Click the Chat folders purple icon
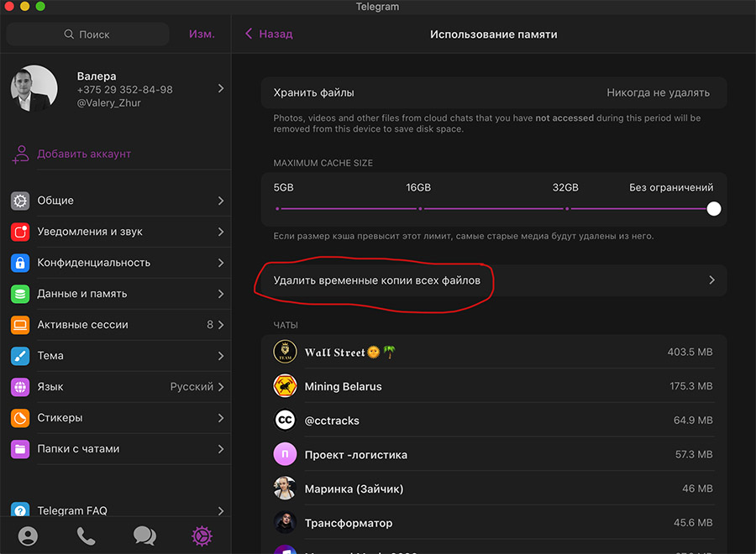Screen dimensions: 756x554 20,449
